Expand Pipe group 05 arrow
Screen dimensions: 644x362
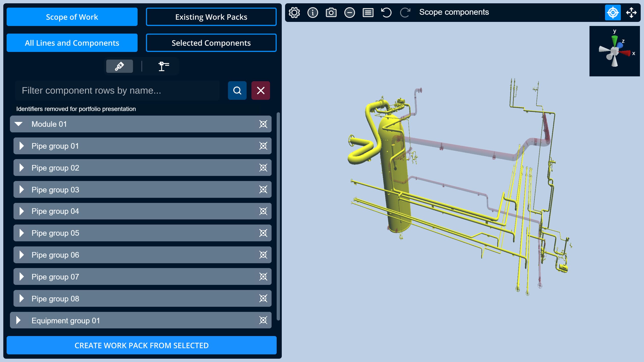[22, 233]
